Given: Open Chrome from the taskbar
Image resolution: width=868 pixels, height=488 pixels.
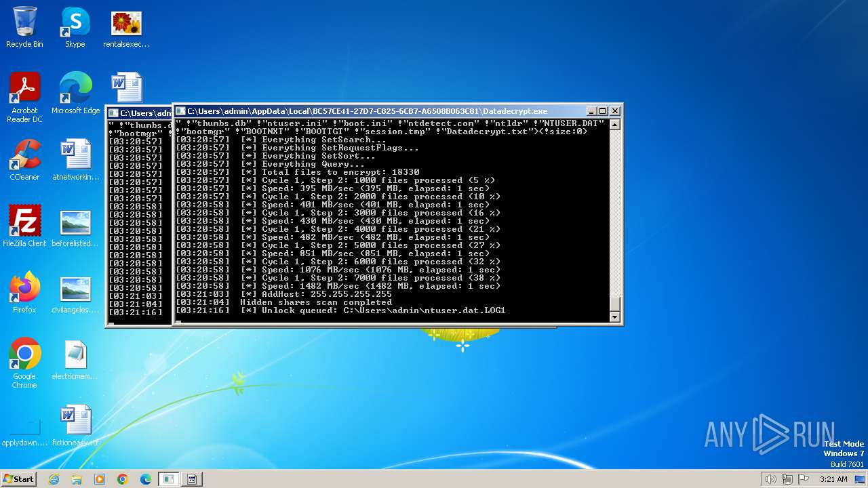Looking at the screenshot, I should (x=123, y=479).
